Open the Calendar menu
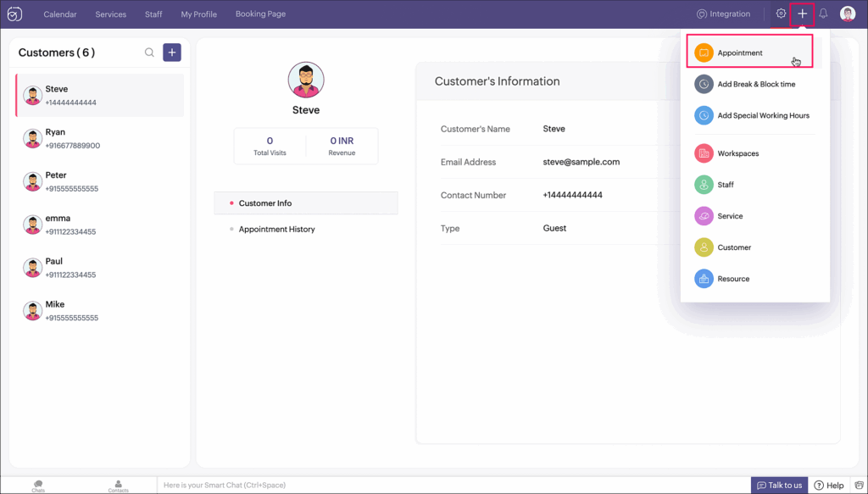The height and width of the screenshot is (494, 868). [x=60, y=14]
